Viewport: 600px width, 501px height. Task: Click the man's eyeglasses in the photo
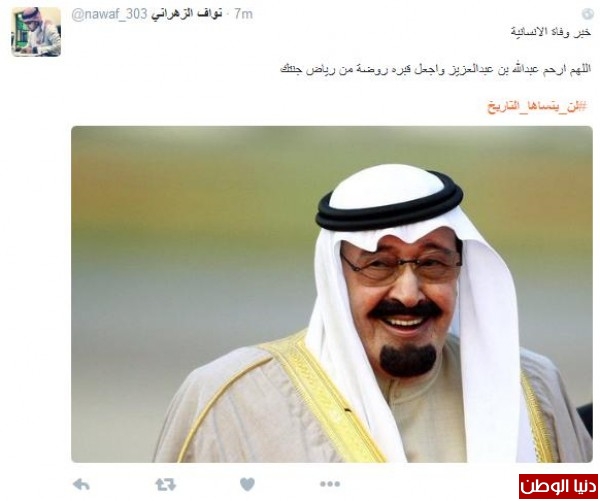click(x=401, y=266)
